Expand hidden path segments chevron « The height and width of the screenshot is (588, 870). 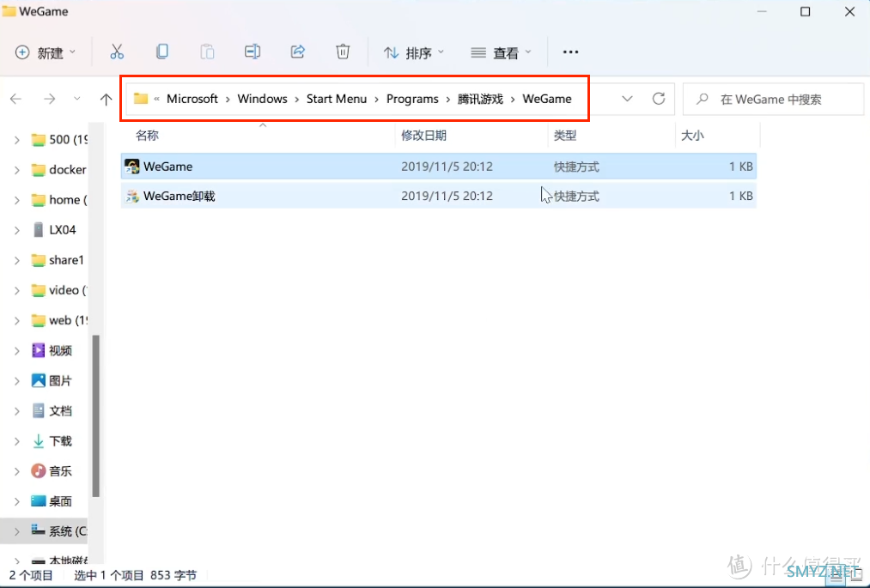156,99
